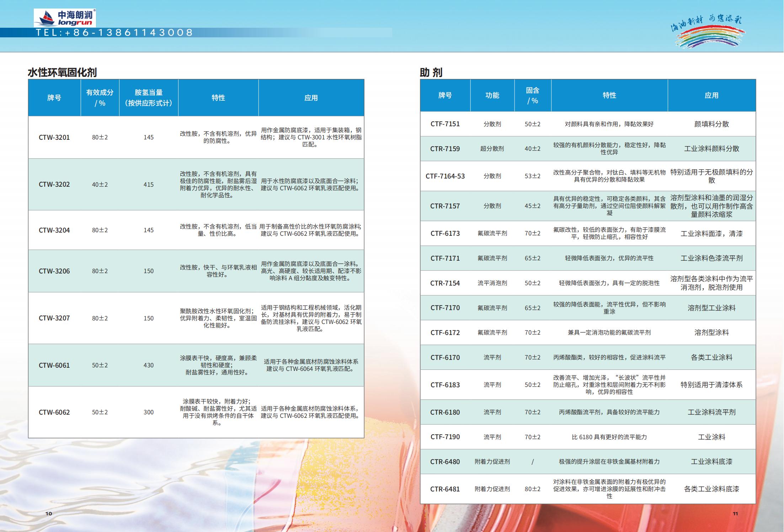Viewport: 784px width, 532px height.
Task: Select product code CTF-7170
Action: pos(445,308)
